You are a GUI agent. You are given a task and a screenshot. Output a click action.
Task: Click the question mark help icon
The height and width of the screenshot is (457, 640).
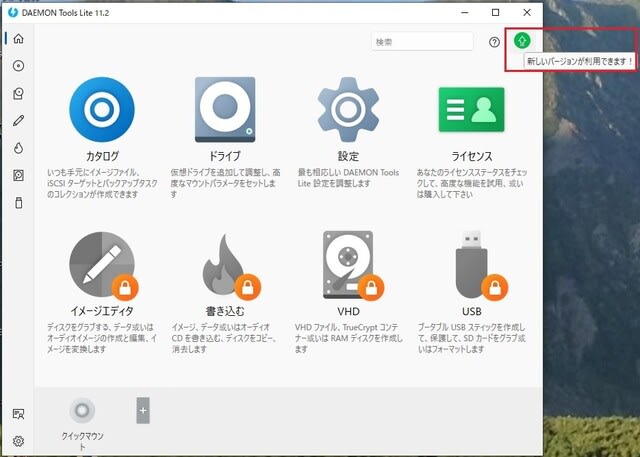[x=494, y=42]
